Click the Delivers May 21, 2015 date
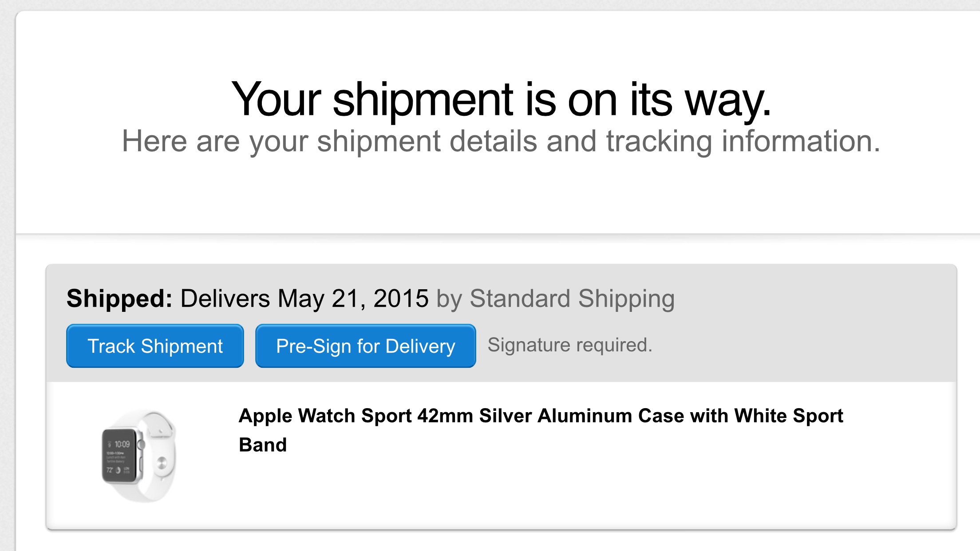980x551 pixels. coord(304,298)
